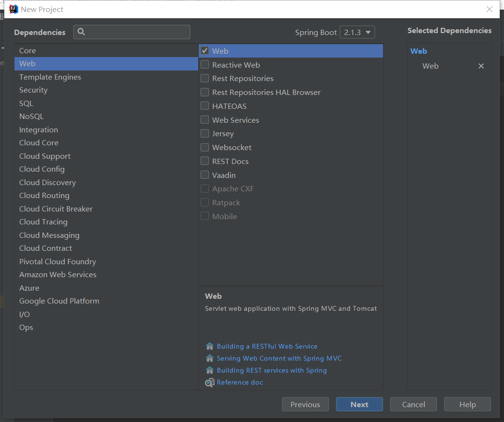Select Web entry under Selected Dependencies
The width and height of the screenshot is (504, 422).
[x=431, y=66]
